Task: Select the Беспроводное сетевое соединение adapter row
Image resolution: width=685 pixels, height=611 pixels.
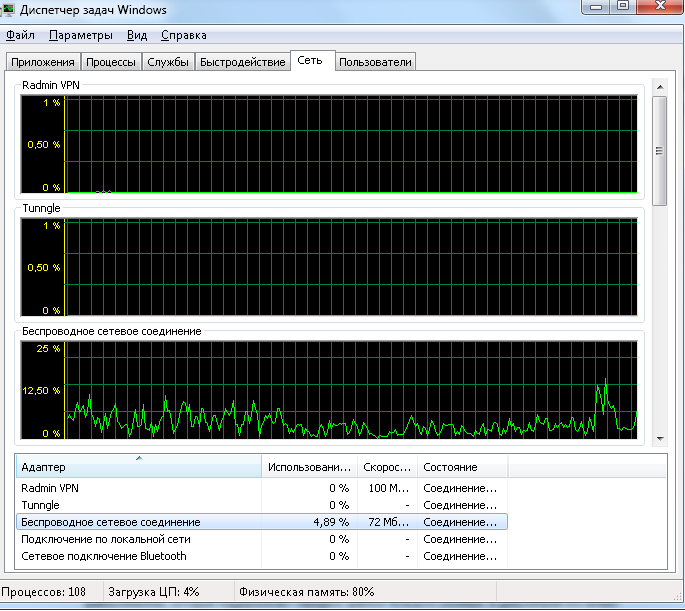Action: point(262,522)
